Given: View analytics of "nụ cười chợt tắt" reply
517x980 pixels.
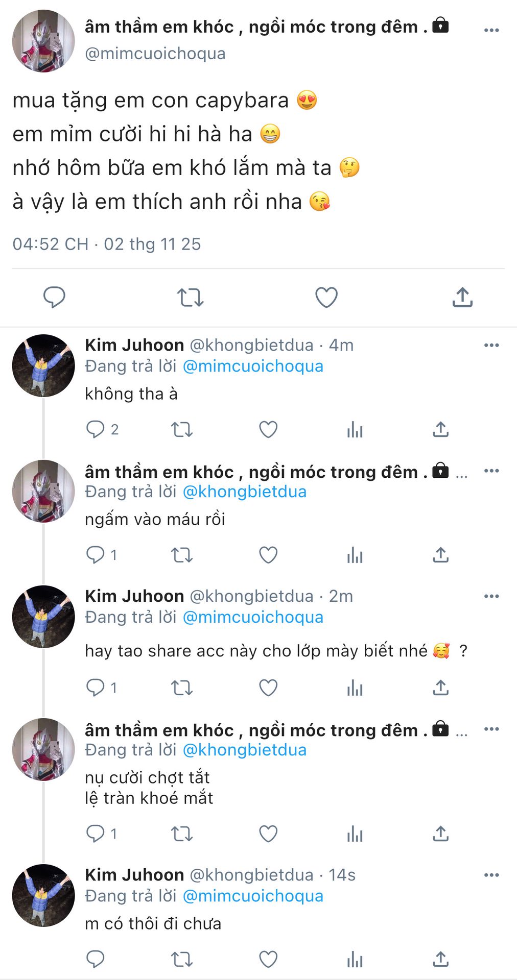Looking at the screenshot, I should pyautogui.click(x=355, y=834).
